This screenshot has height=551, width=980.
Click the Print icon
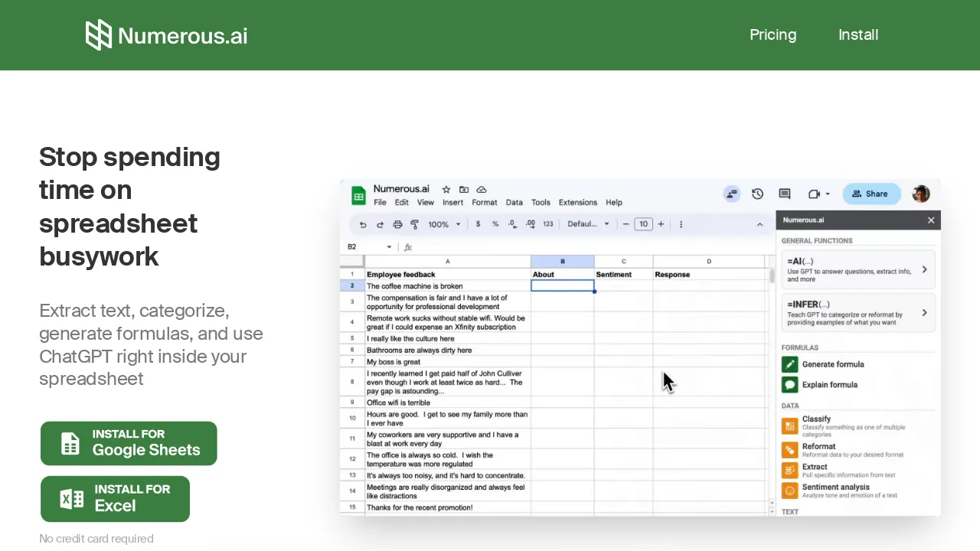tap(397, 224)
